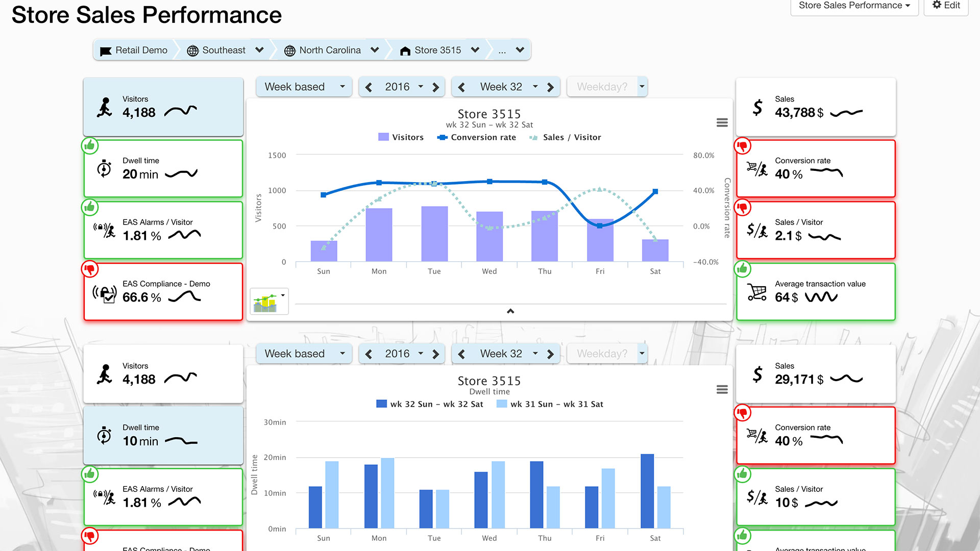Click the dollar-per-visitor icon in Sales / Visitor 2.1 $ card
The height and width of the screenshot is (551, 980).
pos(757,230)
